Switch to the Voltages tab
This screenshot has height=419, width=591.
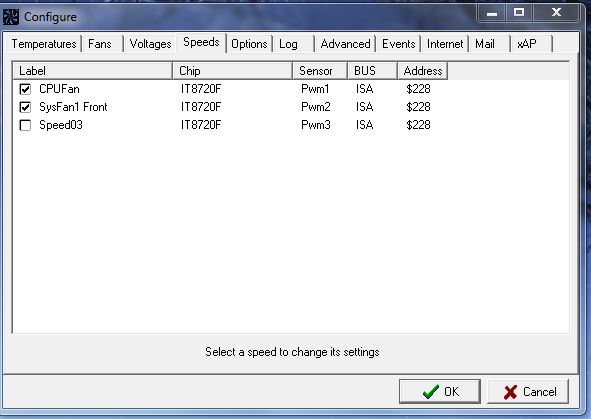tap(150, 44)
